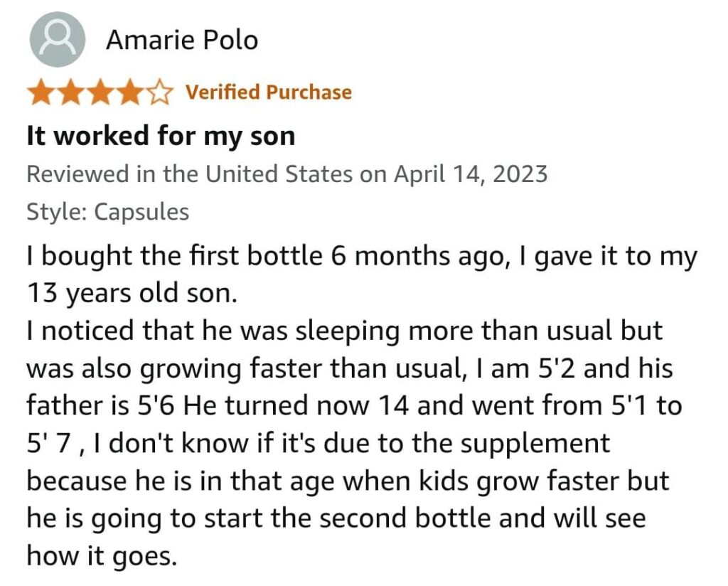
Task: Click the line starting "father is 5'6"
Action: point(353,405)
